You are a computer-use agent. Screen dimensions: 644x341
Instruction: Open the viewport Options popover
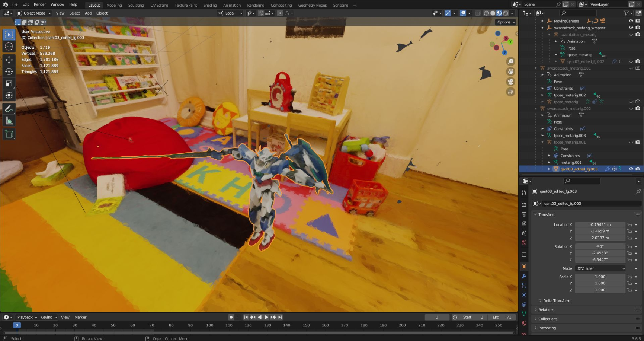[x=505, y=22]
